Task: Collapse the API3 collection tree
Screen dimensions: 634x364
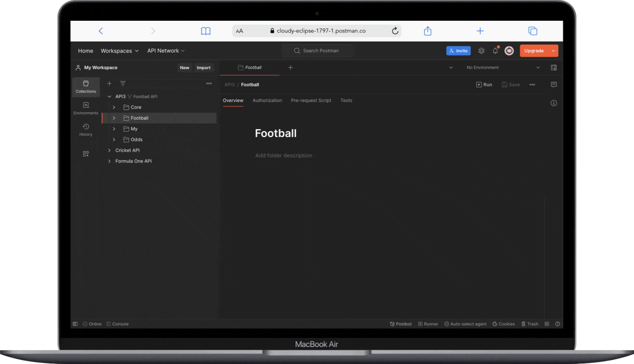Action: click(x=109, y=96)
